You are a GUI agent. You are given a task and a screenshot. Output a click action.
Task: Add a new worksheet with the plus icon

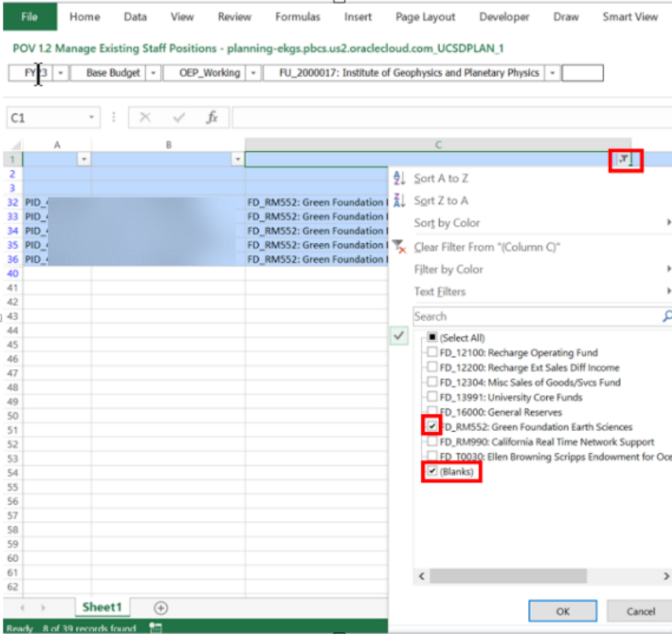point(161,607)
